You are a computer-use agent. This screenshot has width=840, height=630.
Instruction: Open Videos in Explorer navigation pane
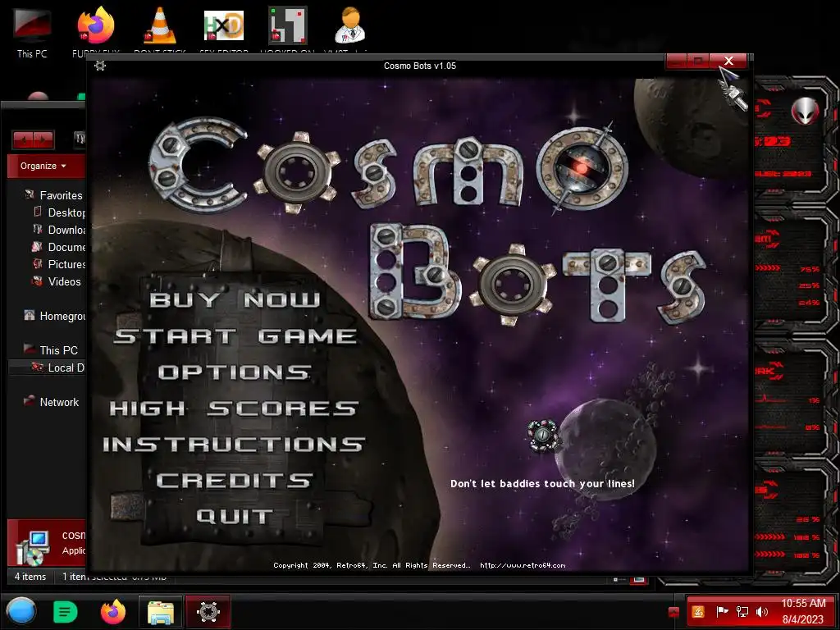(57, 281)
